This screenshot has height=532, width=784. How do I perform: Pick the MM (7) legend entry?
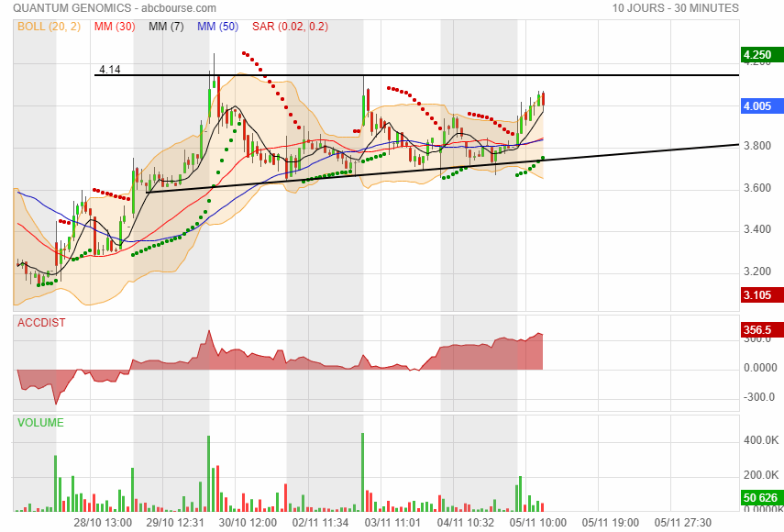point(166,27)
